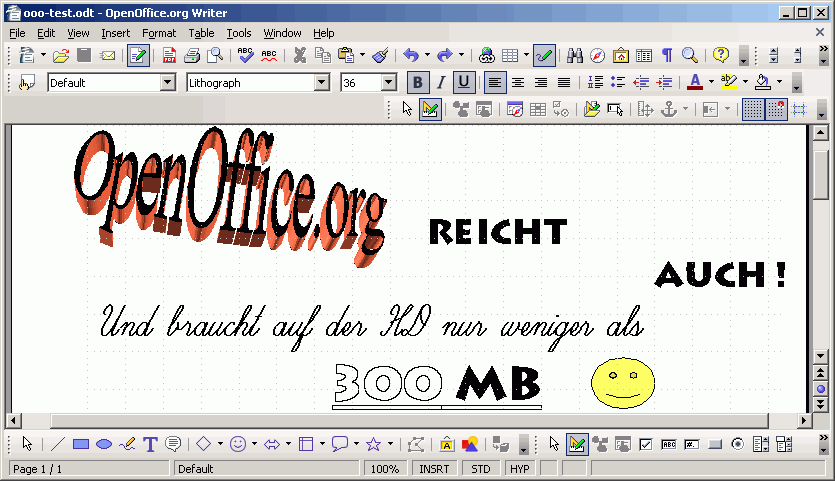Open the Format menu
Image resolution: width=835 pixels, height=481 pixels.
click(x=159, y=33)
